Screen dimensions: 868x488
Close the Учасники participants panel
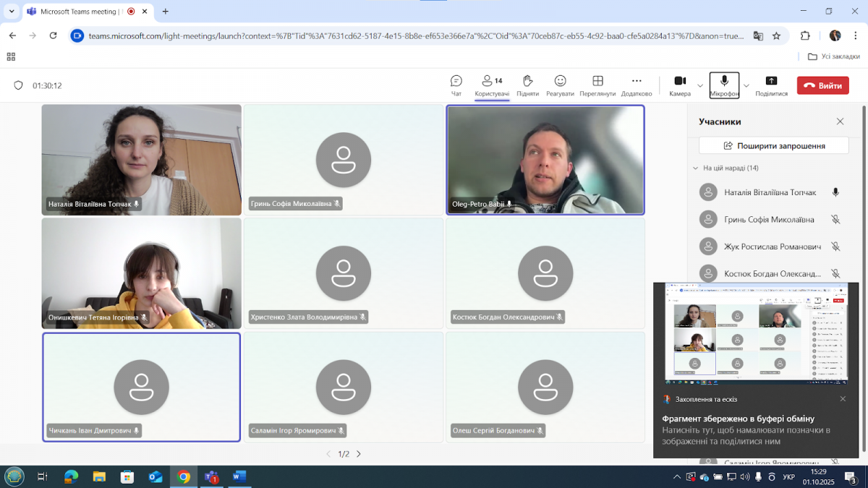(840, 121)
